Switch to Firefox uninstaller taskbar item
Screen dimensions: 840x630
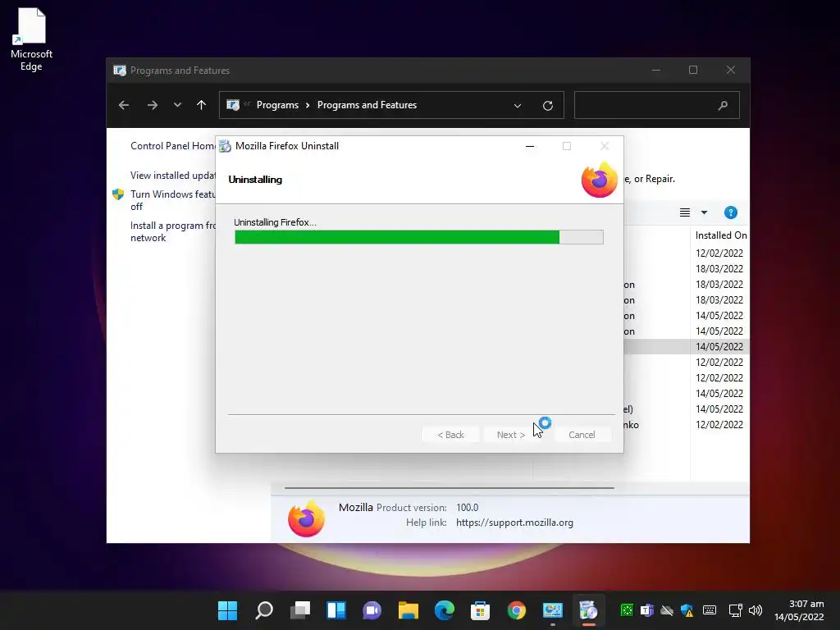(588, 610)
